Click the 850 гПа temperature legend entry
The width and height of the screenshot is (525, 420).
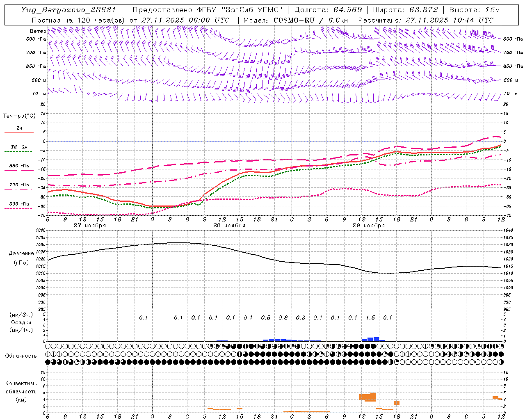pyautogui.click(x=19, y=166)
